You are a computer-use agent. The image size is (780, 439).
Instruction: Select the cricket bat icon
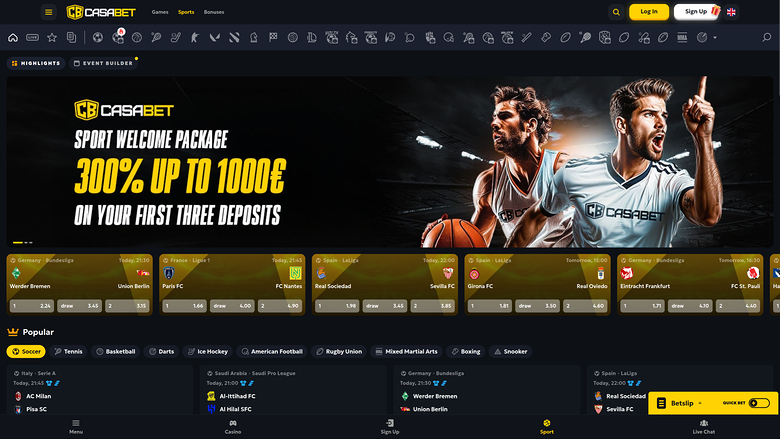click(526, 37)
